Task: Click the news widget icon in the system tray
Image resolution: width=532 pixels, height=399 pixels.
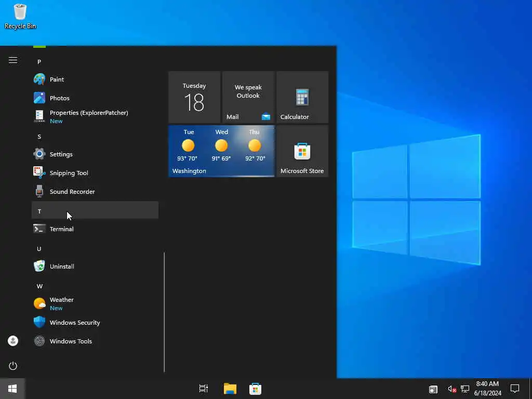Action: [x=433, y=389]
